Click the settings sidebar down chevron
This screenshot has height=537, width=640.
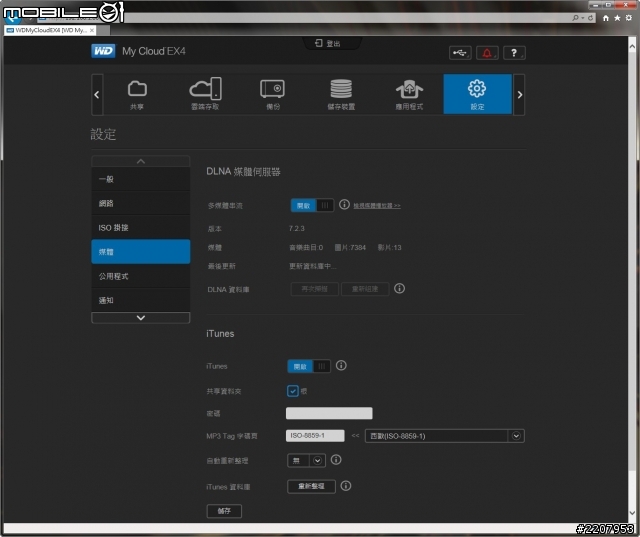(141, 318)
